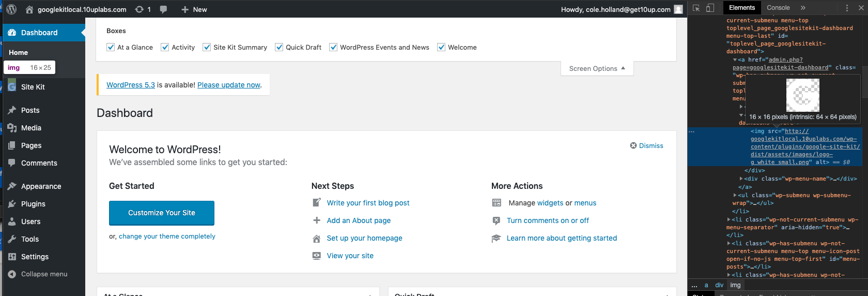This screenshot has height=296, width=868.
Task: Click View your site link
Action: pyautogui.click(x=350, y=256)
